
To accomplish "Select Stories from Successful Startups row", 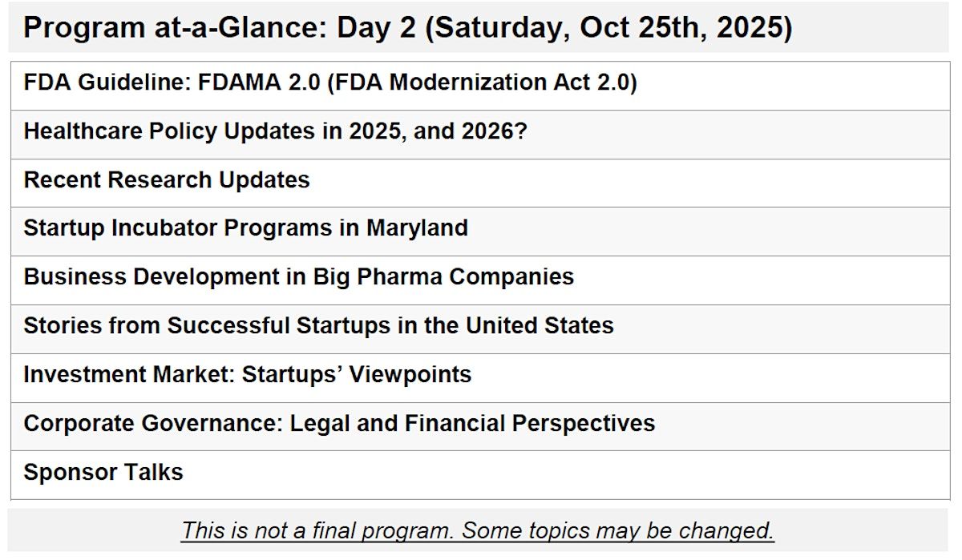I will pos(480,329).
